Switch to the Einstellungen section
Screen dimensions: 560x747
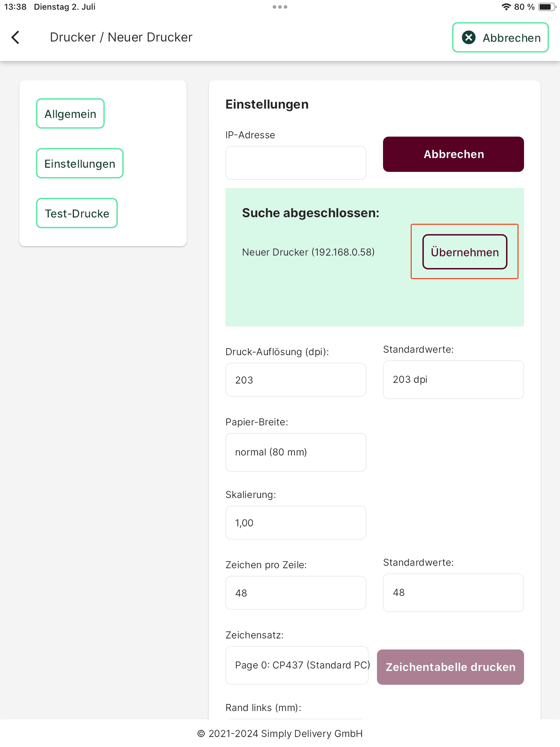point(80,164)
